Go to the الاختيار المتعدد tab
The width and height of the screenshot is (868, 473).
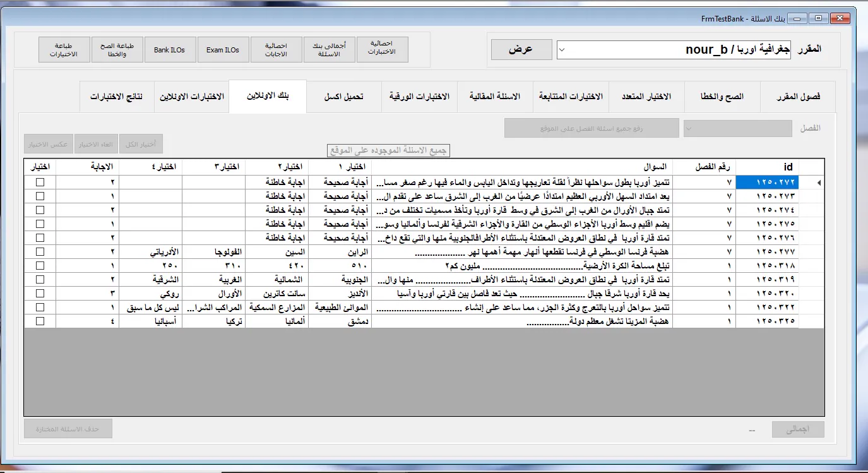tap(646, 97)
